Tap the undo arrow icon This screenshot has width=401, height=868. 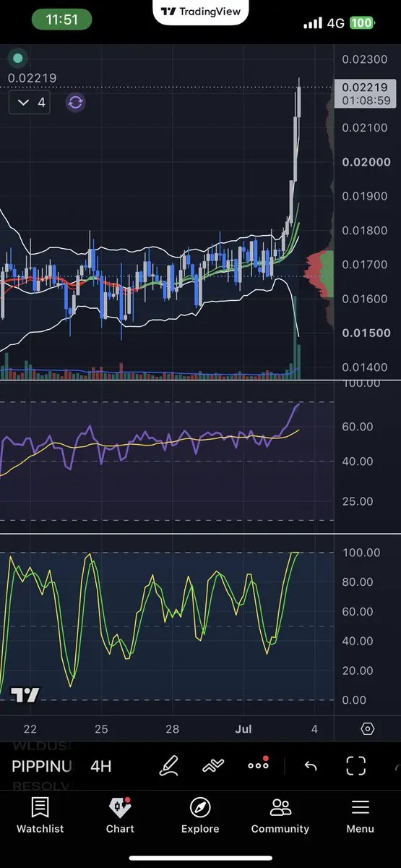311,765
